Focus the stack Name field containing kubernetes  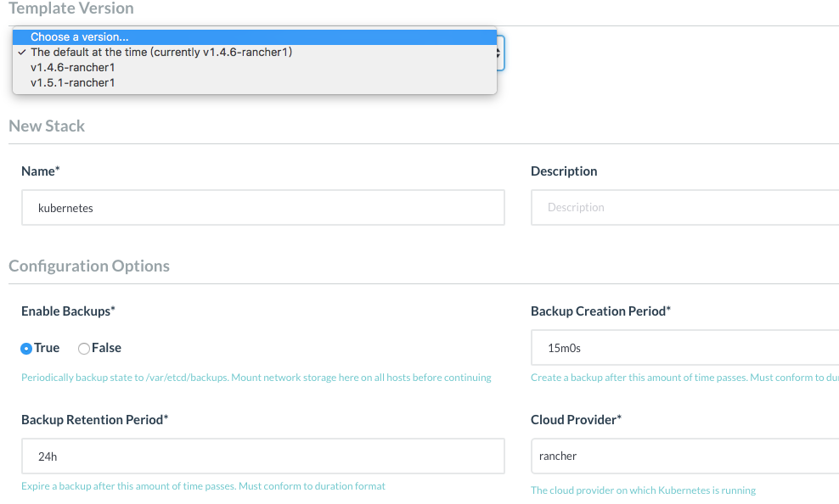tap(263, 207)
